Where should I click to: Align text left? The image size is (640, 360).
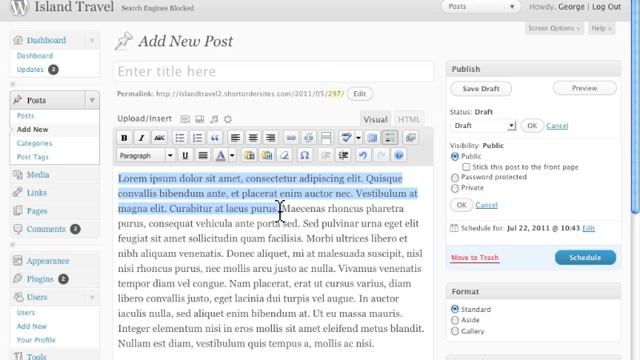tap(235, 138)
